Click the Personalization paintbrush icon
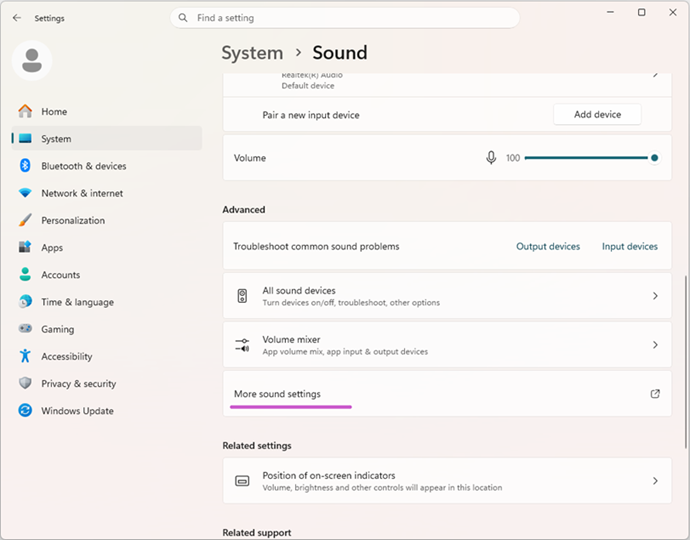This screenshot has width=690, height=540. tap(25, 220)
